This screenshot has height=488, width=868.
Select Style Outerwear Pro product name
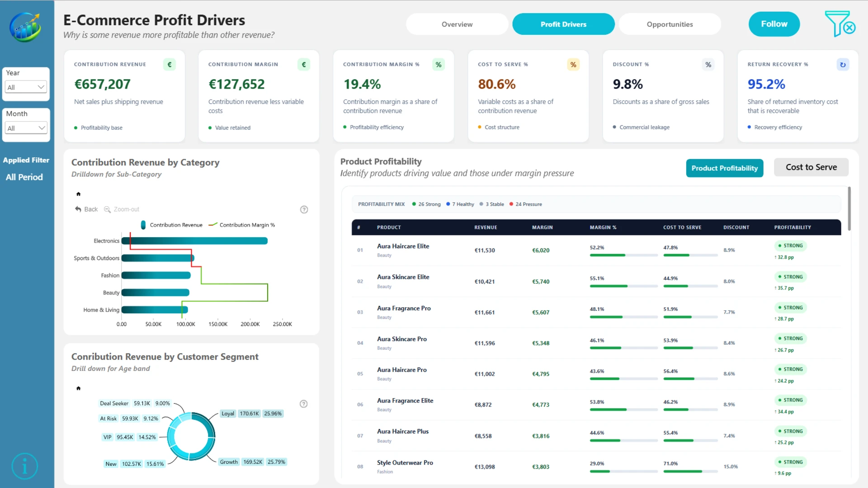[405, 463]
